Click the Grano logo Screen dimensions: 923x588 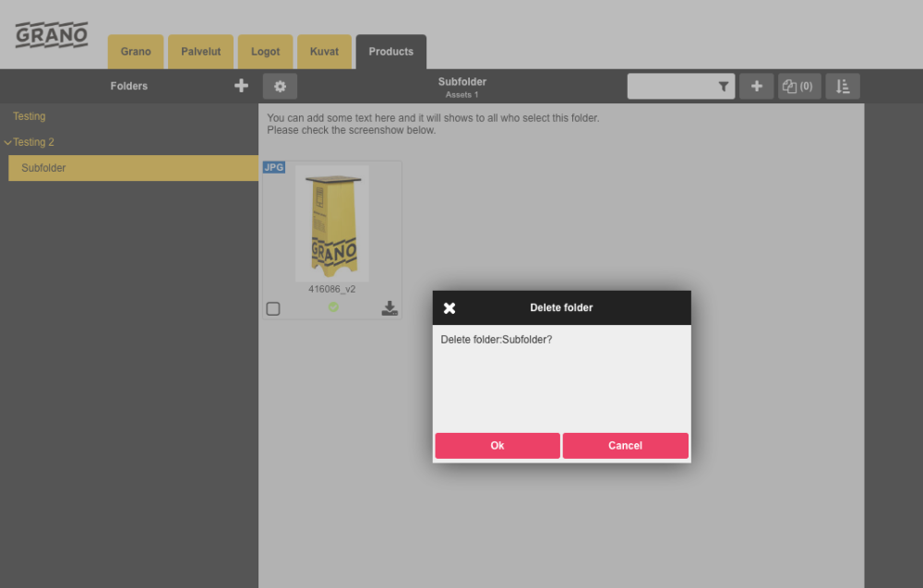pyautogui.click(x=52, y=35)
